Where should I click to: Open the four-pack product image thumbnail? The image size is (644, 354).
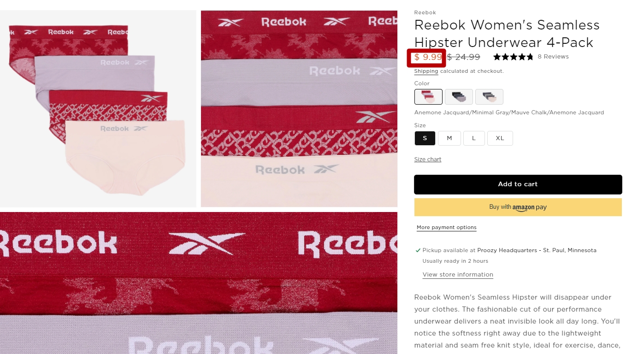pyautogui.click(x=98, y=109)
